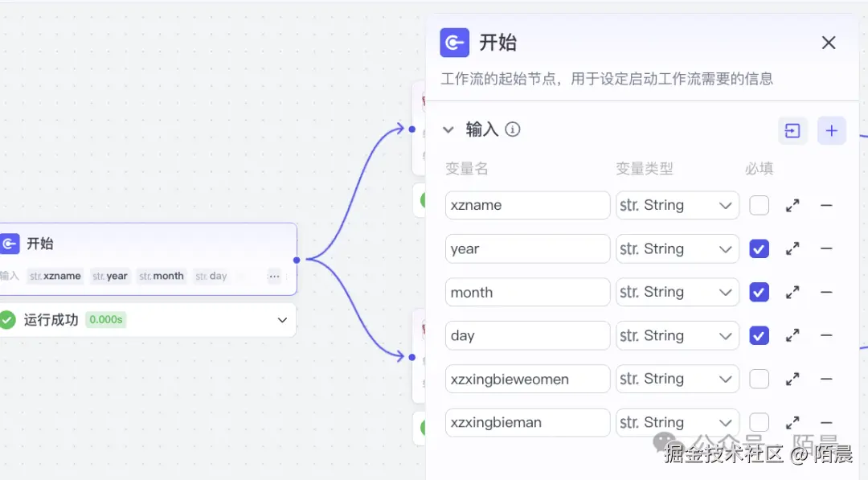Click the expand arrows icon on the xzname row

[x=792, y=205]
